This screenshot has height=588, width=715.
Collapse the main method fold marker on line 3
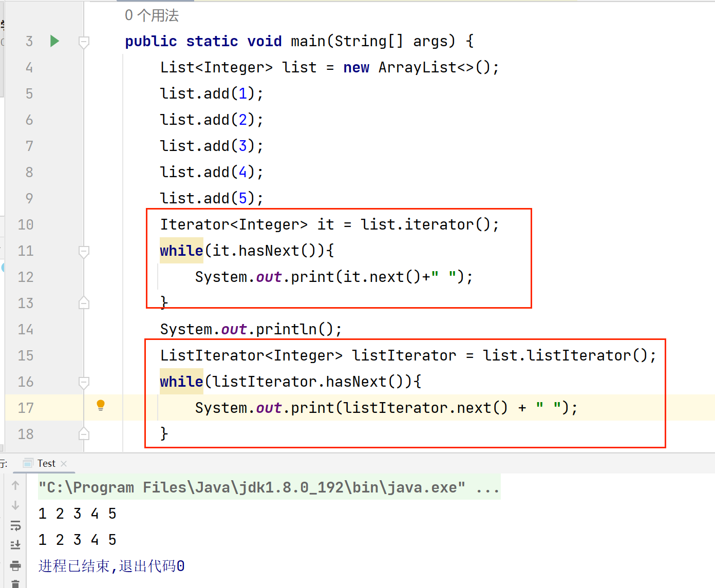click(x=84, y=42)
